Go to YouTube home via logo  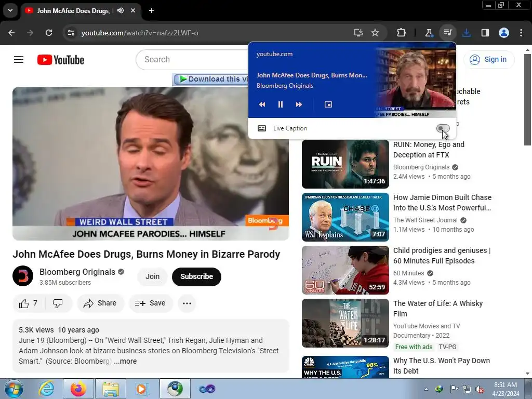(61, 60)
